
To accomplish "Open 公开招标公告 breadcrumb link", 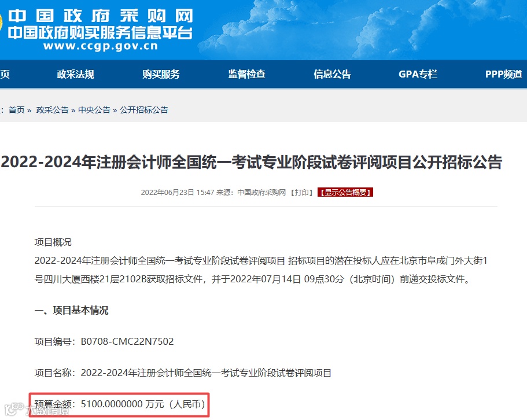I will coord(144,110).
